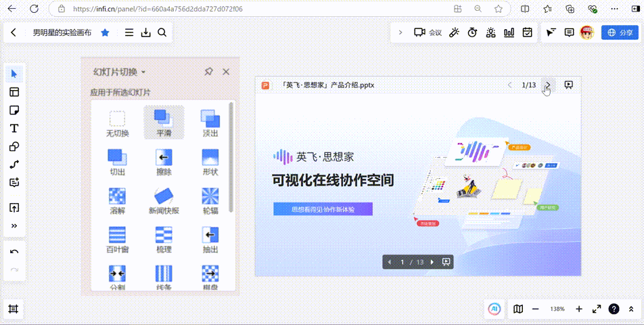Viewport: 644px width, 325px height.
Task: Pick the 新闻快报 transition
Action: tap(164, 201)
